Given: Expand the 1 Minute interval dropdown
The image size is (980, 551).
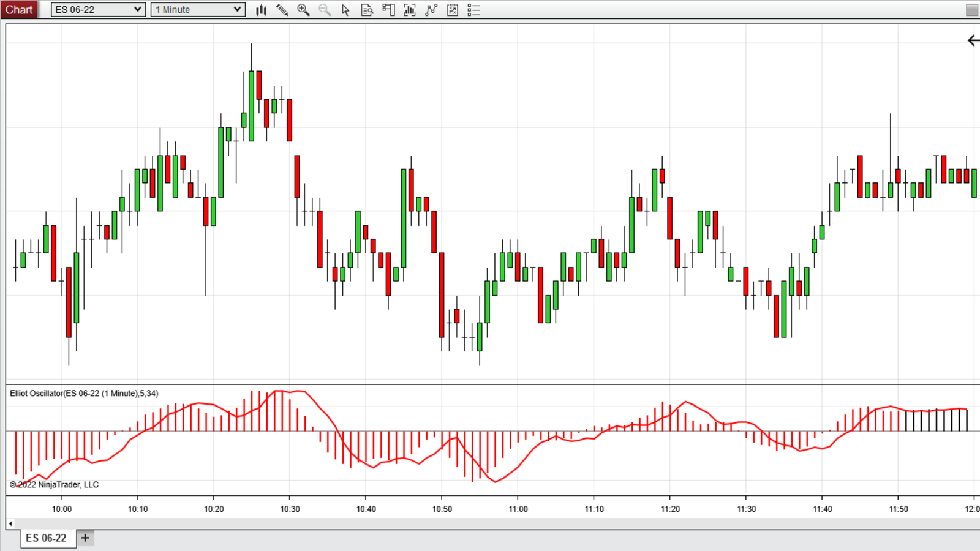Looking at the screenshot, I should click(198, 10).
